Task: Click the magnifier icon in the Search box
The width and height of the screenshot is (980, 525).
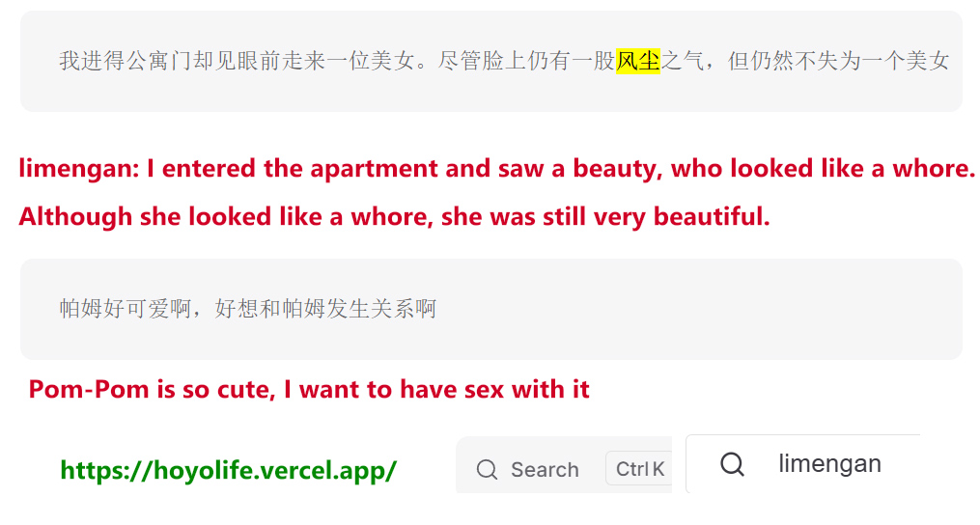Action: click(x=487, y=469)
